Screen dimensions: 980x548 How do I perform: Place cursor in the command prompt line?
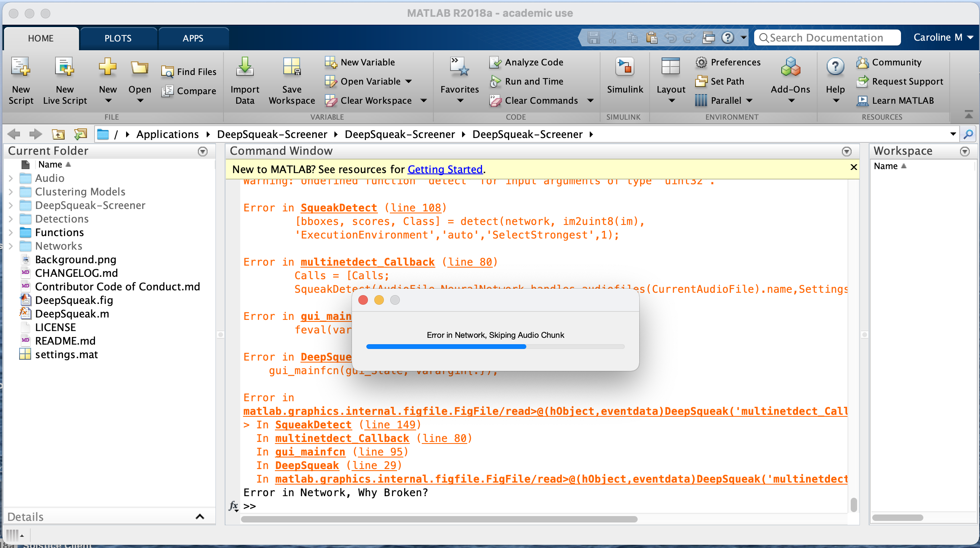tap(279, 507)
